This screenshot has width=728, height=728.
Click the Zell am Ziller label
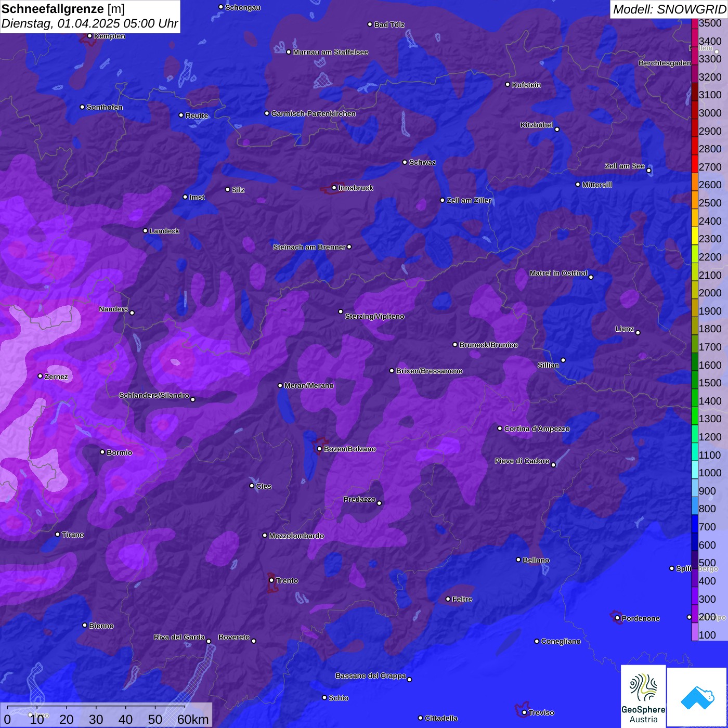(469, 200)
